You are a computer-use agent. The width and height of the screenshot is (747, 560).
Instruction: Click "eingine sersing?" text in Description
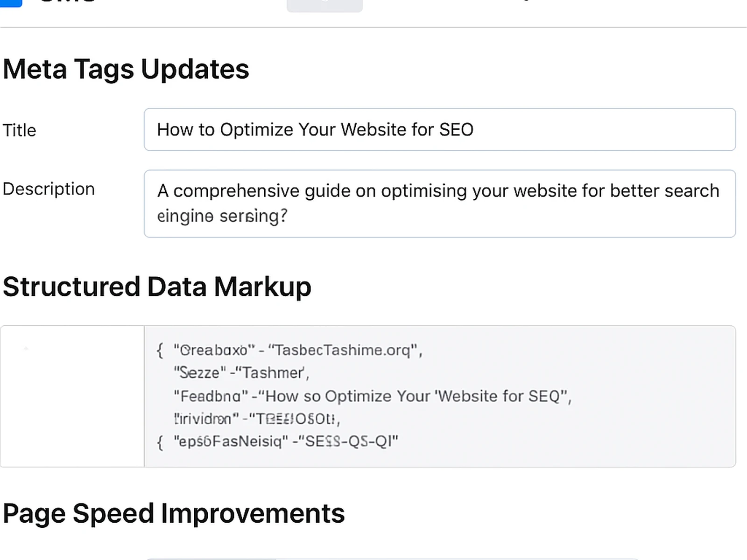coord(222,216)
